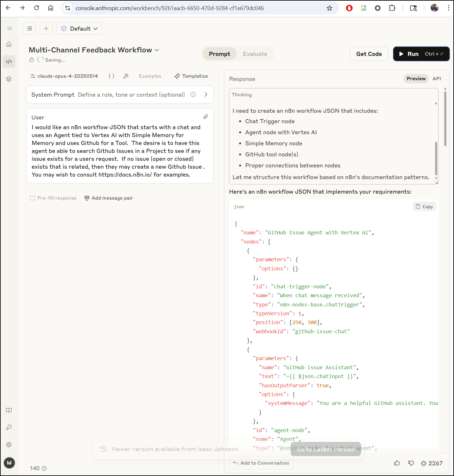Open the browser extensions puzzle icon
454x476 pixels.
point(392,8)
